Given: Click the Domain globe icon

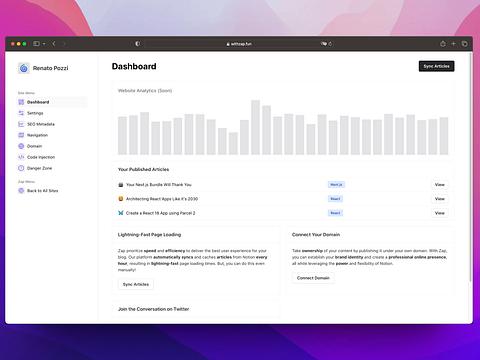Looking at the screenshot, I should (x=21, y=146).
